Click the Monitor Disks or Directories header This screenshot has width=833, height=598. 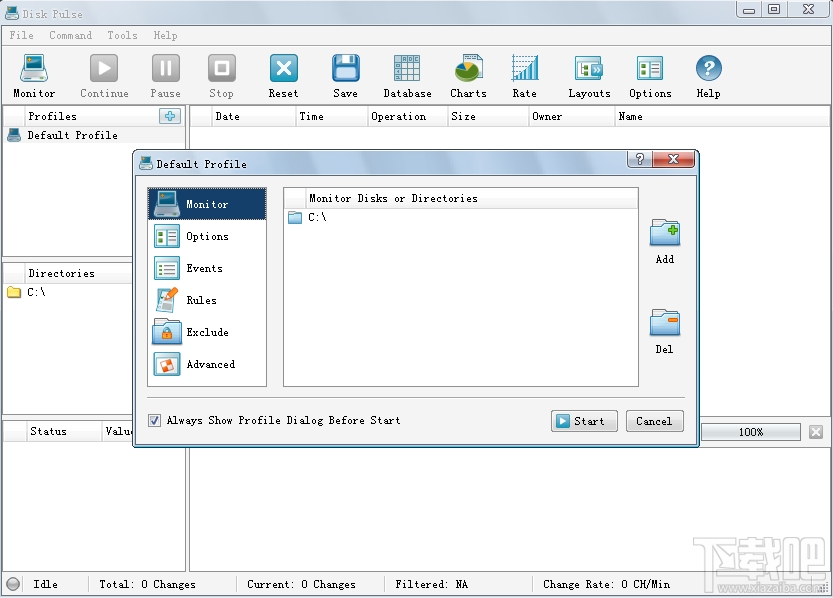[x=472, y=198]
